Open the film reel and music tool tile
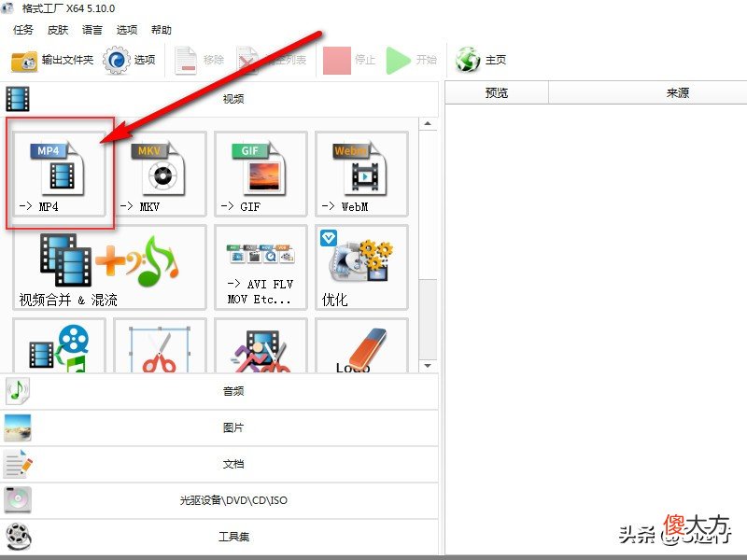The width and height of the screenshot is (747, 560). 59,345
